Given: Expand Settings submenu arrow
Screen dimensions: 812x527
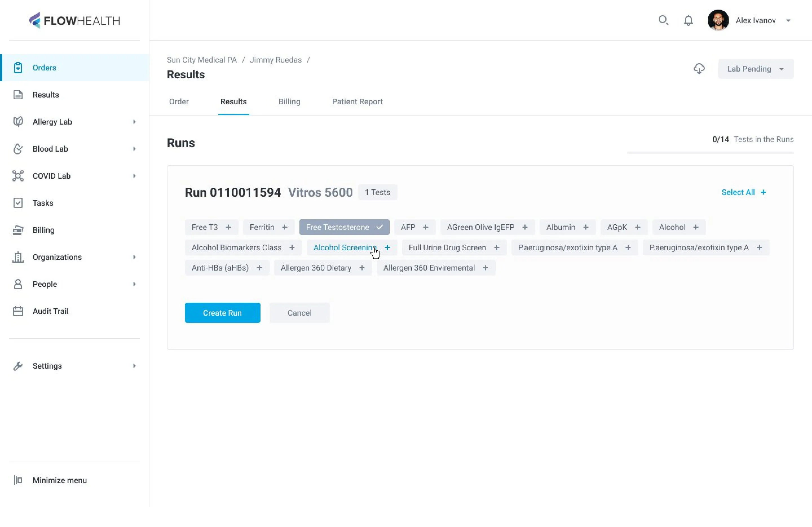Looking at the screenshot, I should click(x=134, y=366).
